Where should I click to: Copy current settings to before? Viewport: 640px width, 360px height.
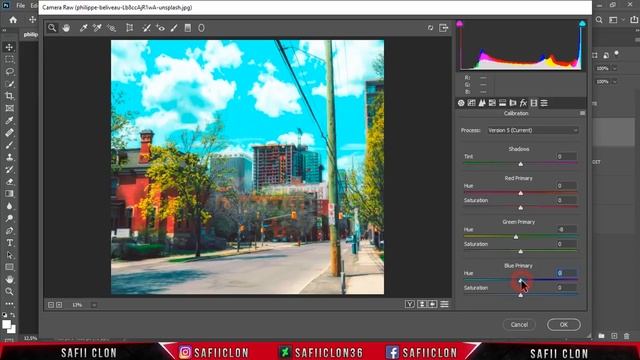pos(433,304)
